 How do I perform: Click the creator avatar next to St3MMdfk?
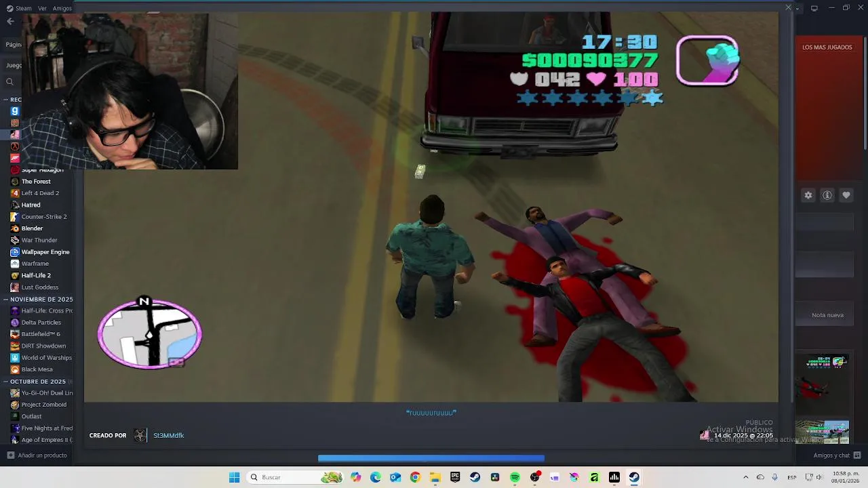(x=140, y=436)
